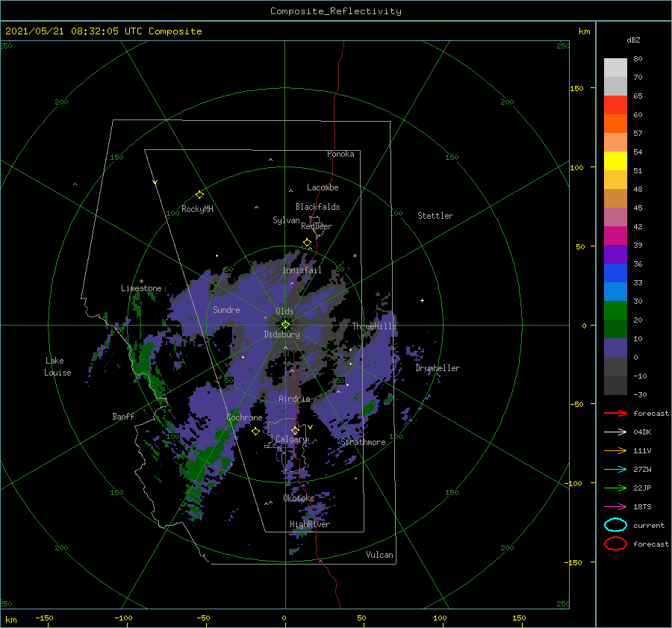The width and height of the screenshot is (672, 628).
Task: Click the RedDeer city label
Action: point(317,226)
